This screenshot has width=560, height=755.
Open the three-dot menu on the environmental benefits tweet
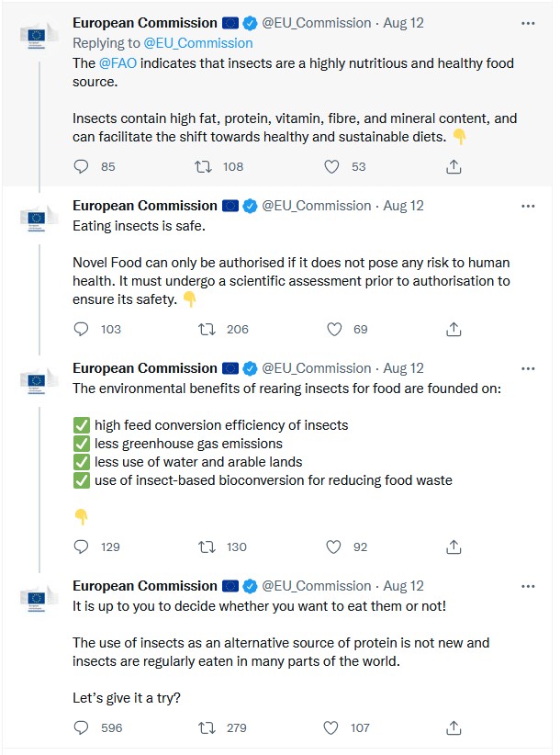click(528, 369)
